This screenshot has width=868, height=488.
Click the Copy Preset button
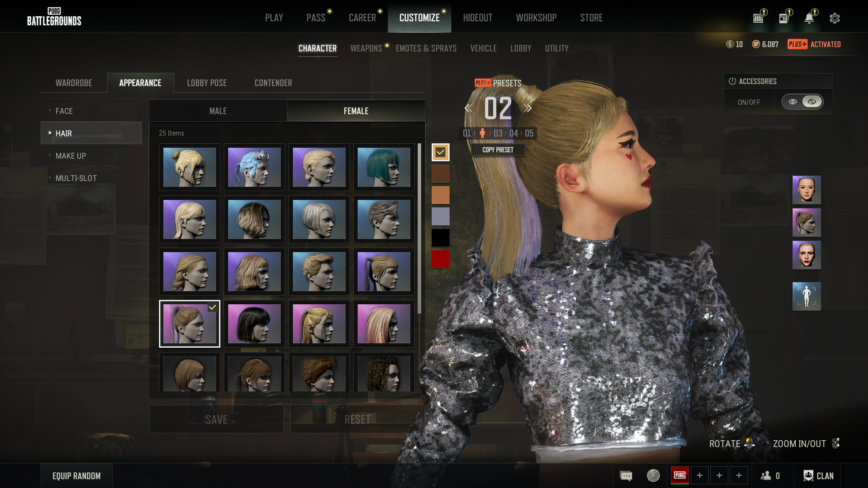(498, 150)
